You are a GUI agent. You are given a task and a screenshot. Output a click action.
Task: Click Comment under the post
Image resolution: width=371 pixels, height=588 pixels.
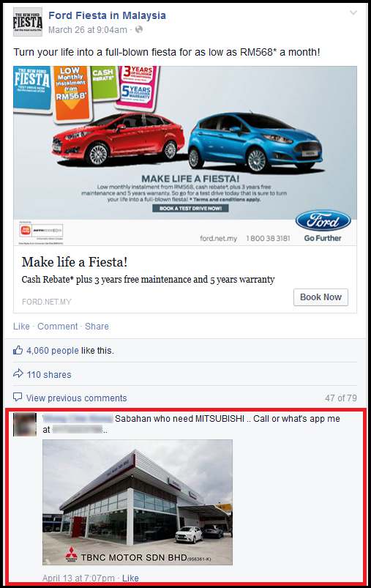[x=58, y=327]
